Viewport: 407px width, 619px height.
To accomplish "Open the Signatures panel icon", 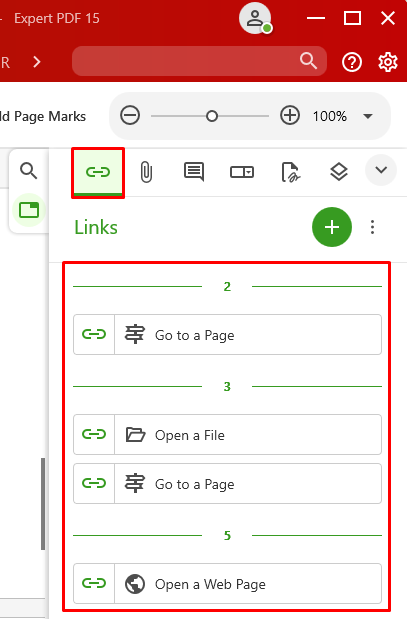I will (291, 172).
